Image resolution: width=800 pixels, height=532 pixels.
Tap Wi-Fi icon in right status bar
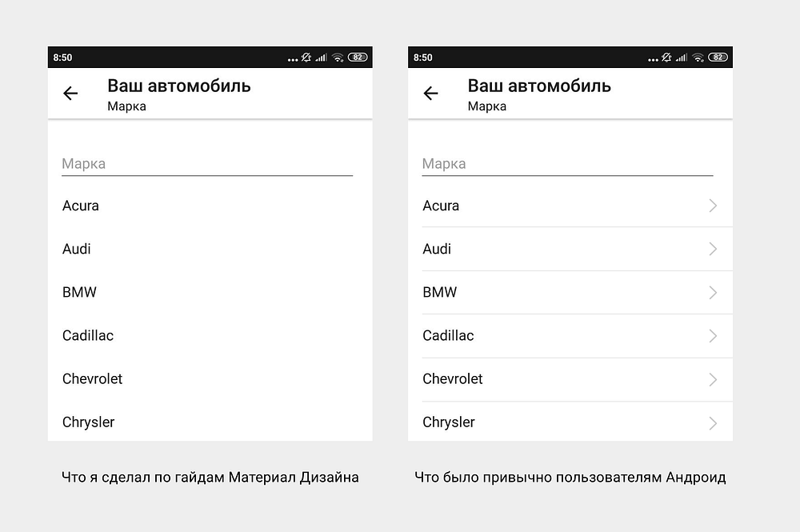(x=698, y=58)
